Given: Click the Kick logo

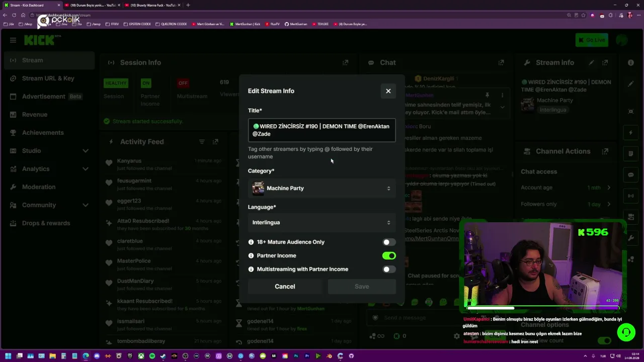Looking at the screenshot, I should pos(40,40).
